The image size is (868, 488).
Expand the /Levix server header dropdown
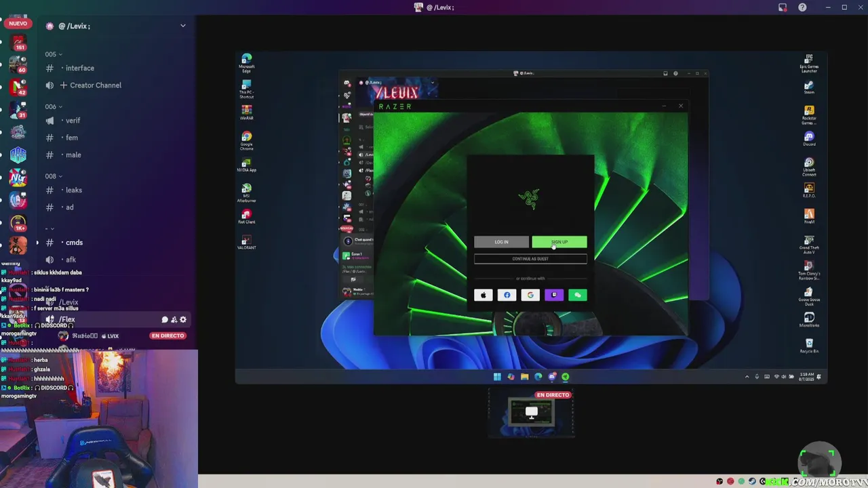[182, 26]
